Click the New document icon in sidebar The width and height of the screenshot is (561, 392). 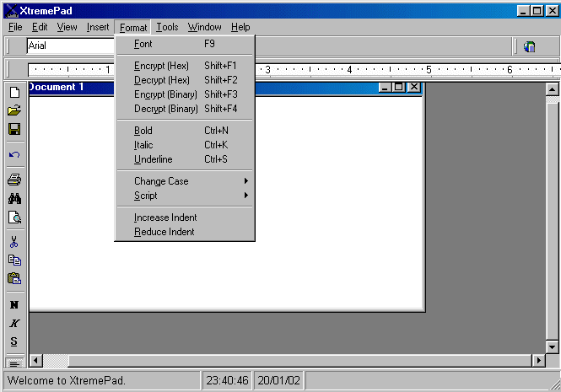pyautogui.click(x=14, y=92)
